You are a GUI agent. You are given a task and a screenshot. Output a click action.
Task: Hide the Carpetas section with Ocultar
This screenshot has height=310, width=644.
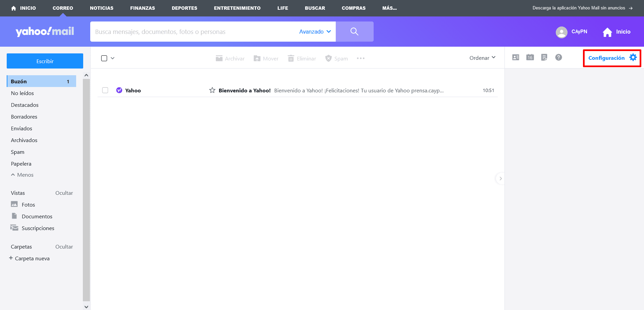(x=64, y=247)
